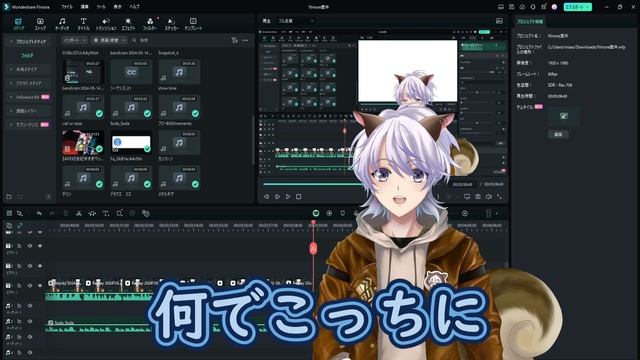
Task: Open the Import (インポート) dropdown
Action: pyautogui.click(x=75, y=40)
